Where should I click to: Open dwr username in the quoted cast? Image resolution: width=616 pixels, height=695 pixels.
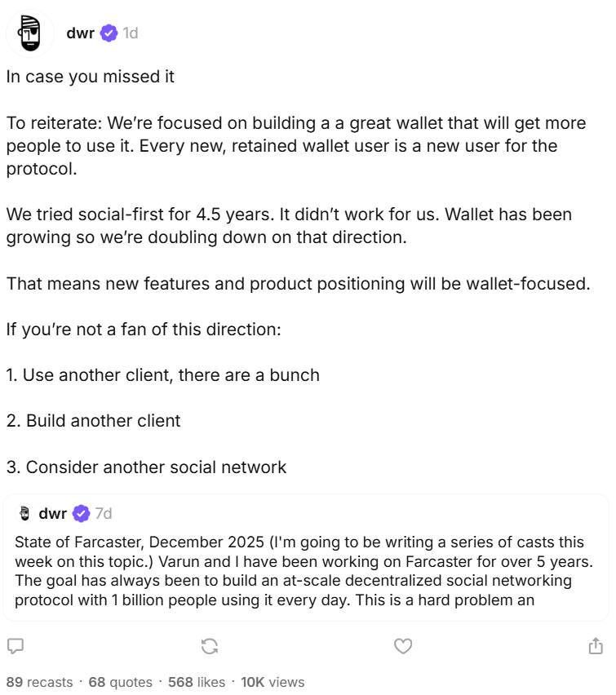(x=52, y=513)
